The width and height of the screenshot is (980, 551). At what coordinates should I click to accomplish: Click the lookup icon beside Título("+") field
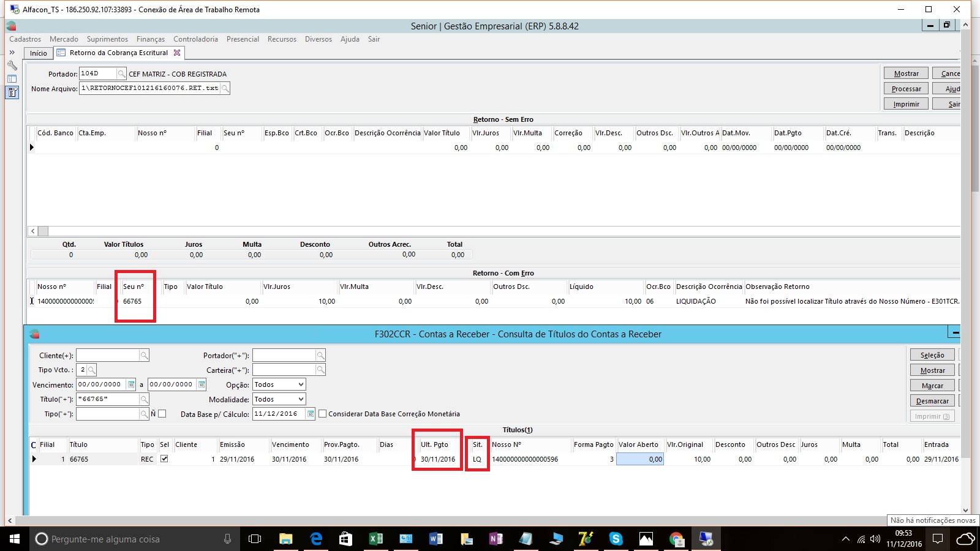[x=144, y=400]
